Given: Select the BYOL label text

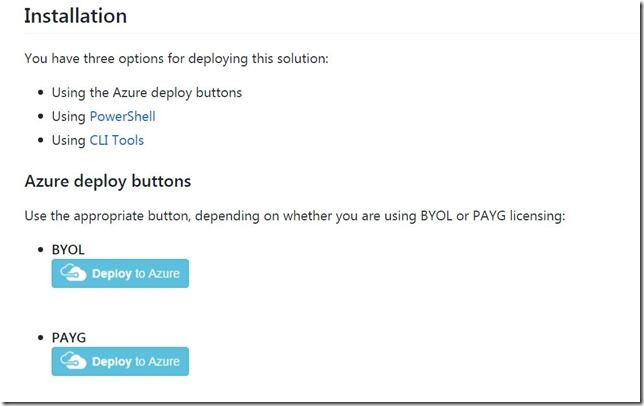Looking at the screenshot, I should [x=70, y=251].
